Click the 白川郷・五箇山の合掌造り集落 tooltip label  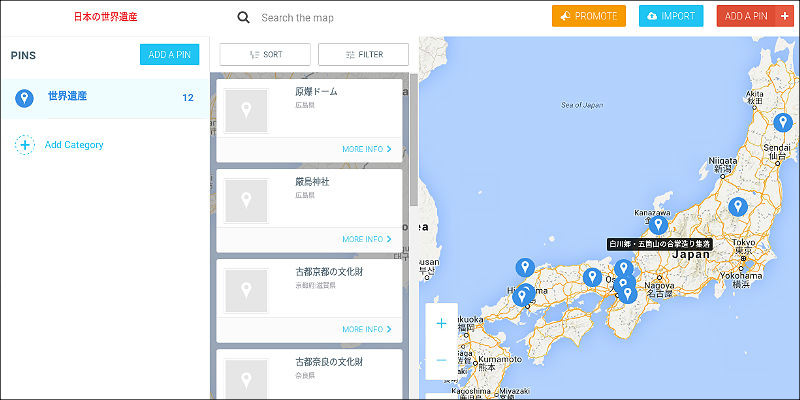coord(659,244)
